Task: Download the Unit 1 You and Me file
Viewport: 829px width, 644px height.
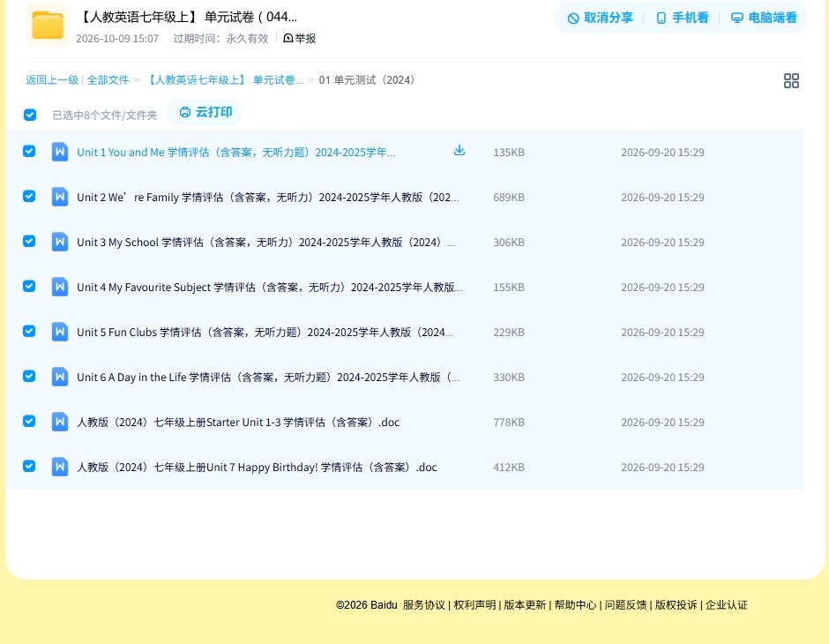Action: [459, 150]
